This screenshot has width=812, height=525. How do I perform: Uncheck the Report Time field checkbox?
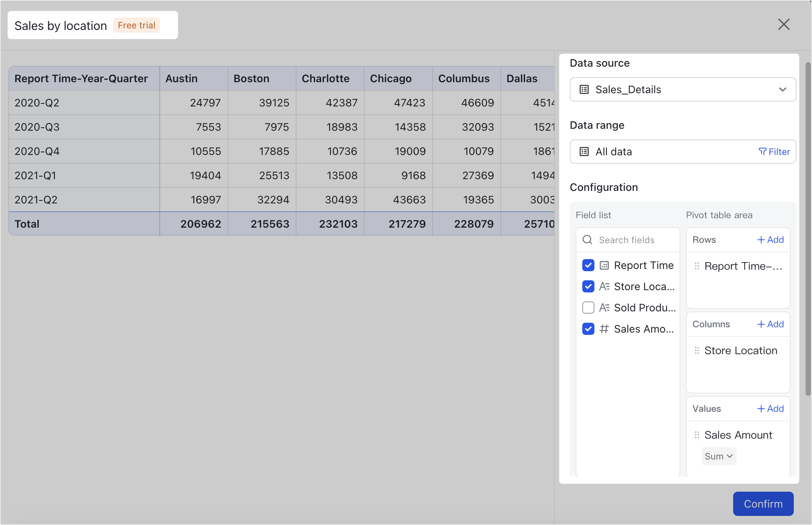click(x=588, y=265)
